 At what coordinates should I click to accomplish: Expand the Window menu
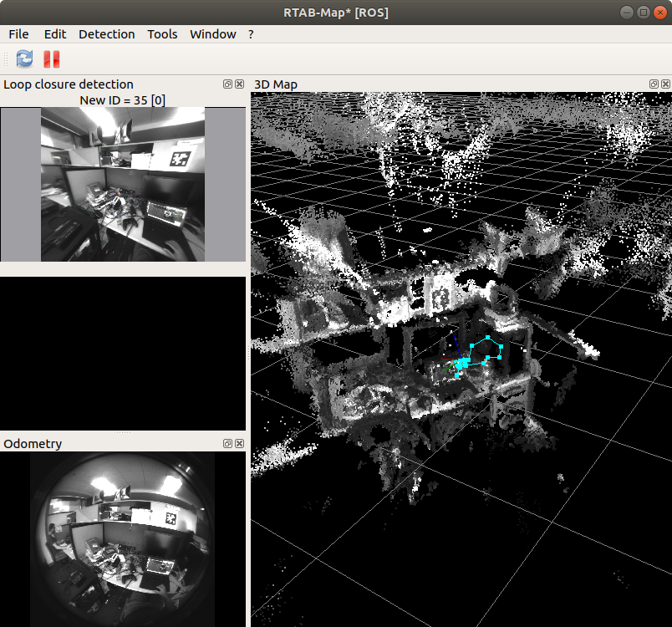tap(212, 34)
